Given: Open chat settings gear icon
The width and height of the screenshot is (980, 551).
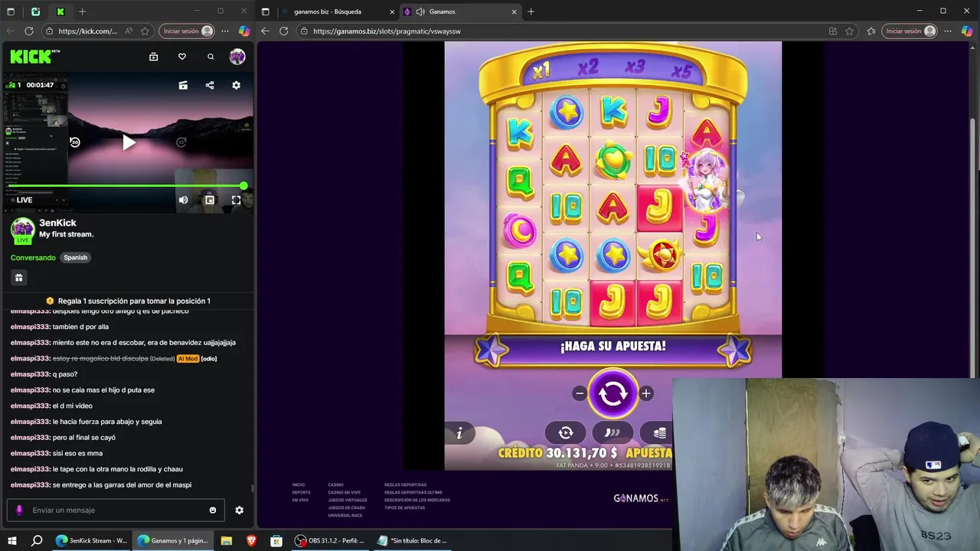Looking at the screenshot, I should (239, 510).
